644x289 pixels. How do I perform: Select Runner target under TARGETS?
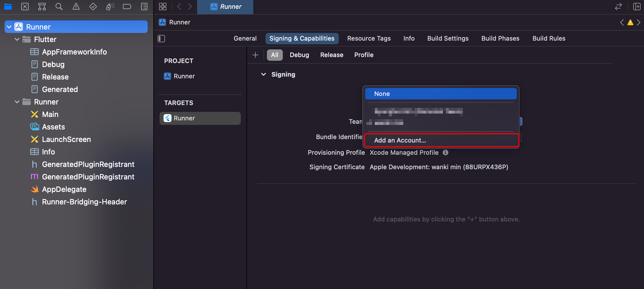(200, 118)
